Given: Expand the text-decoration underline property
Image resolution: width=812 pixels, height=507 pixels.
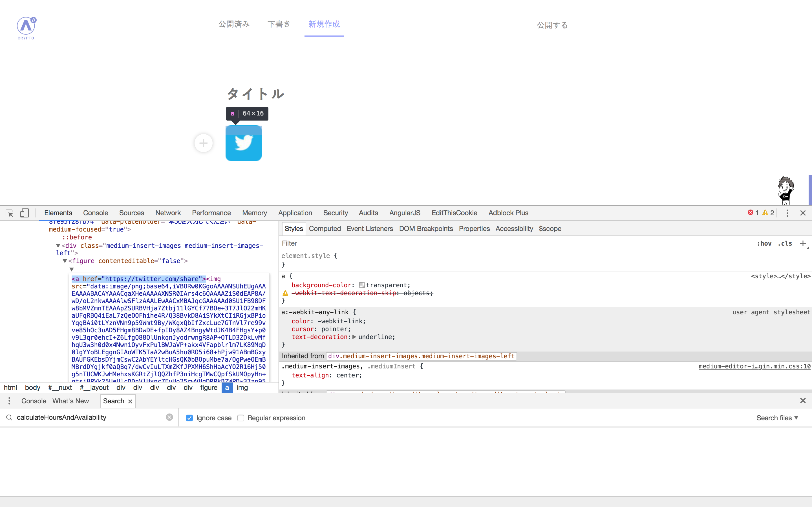Looking at the screenshot, I should pos(354,337).
